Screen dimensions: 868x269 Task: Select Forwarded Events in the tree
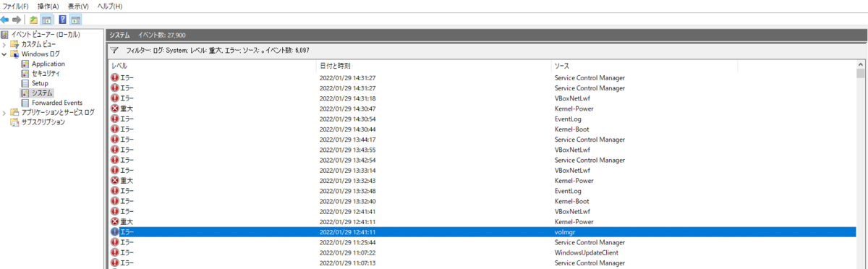pyautogui.click(x=57, y=103)
